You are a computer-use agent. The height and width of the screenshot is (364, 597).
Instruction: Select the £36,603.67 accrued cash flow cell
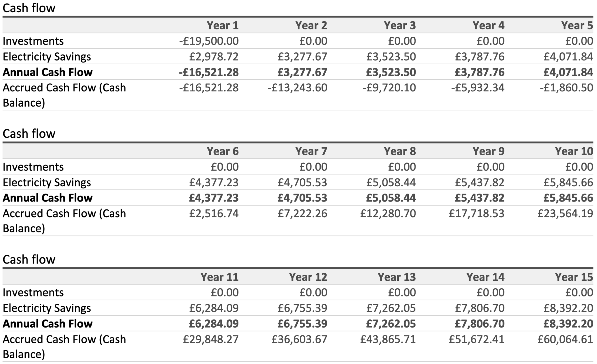[299, 339]
